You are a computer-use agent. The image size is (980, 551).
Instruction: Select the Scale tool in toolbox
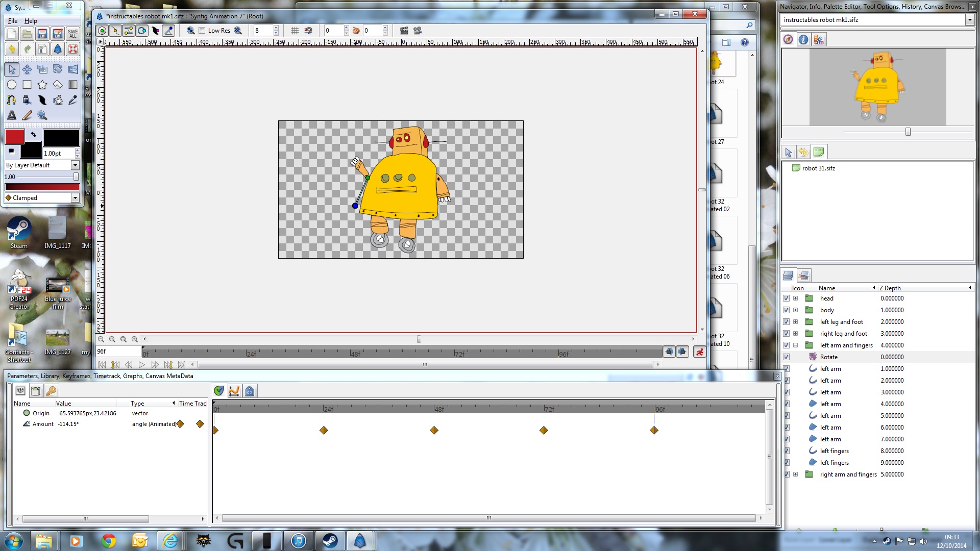tap(42, 69)
